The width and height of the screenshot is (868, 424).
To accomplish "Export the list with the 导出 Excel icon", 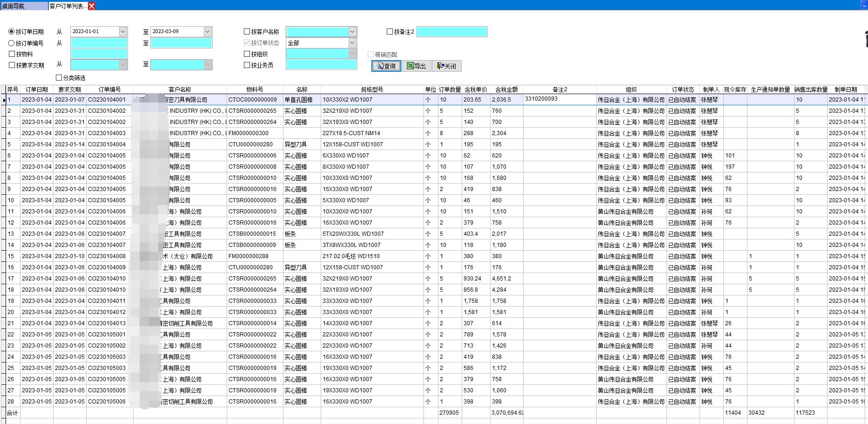I will tap(416, 66).
